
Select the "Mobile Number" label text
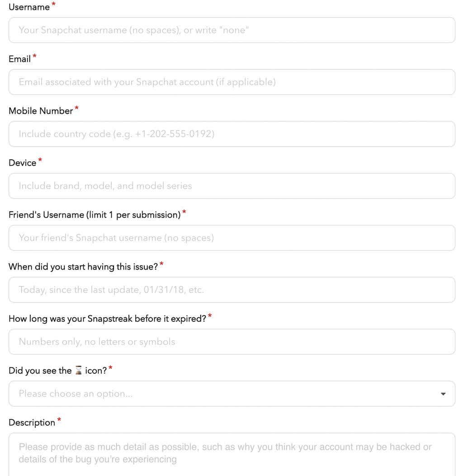click(41, 111)
